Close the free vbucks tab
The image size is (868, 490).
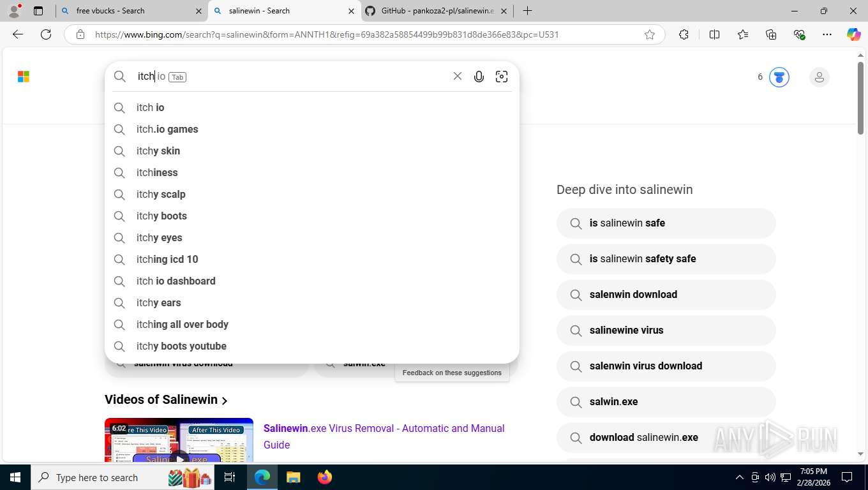click(x=198, y=11)
